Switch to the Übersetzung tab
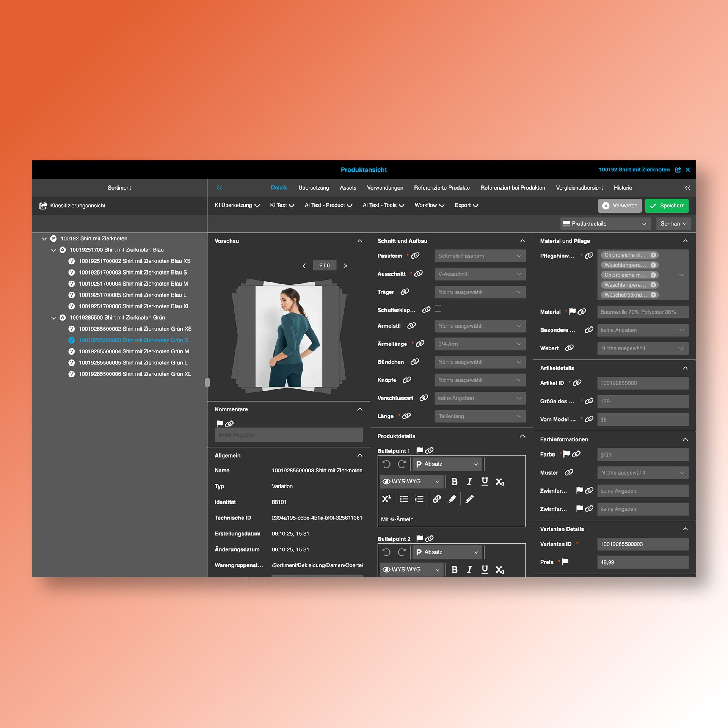Screen dimensions: 728x728 pos(314,188)
